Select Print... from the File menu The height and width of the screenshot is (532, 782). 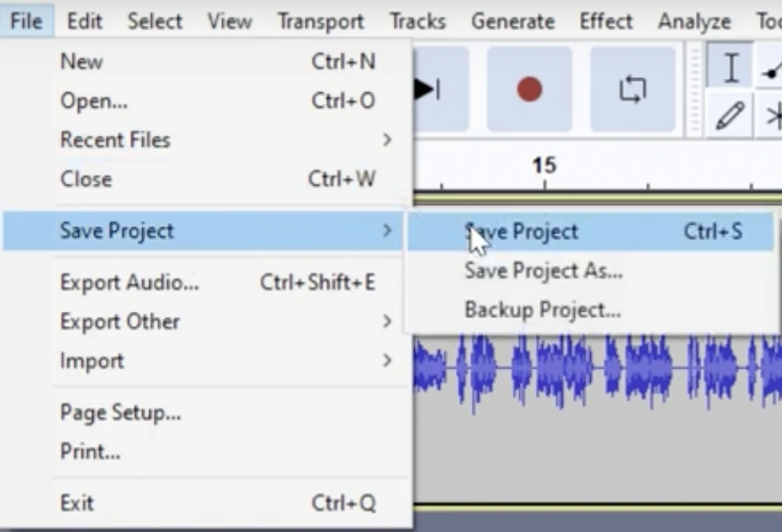(x=90, y=451)
